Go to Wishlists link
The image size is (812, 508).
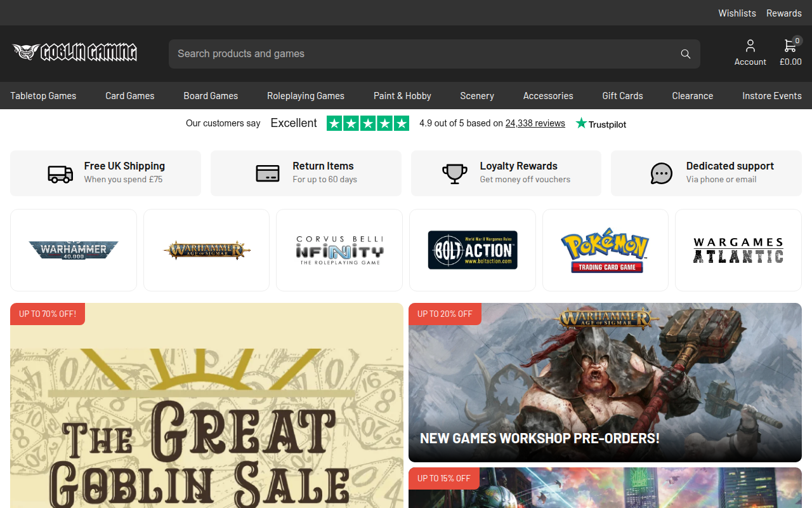point(737,13)
